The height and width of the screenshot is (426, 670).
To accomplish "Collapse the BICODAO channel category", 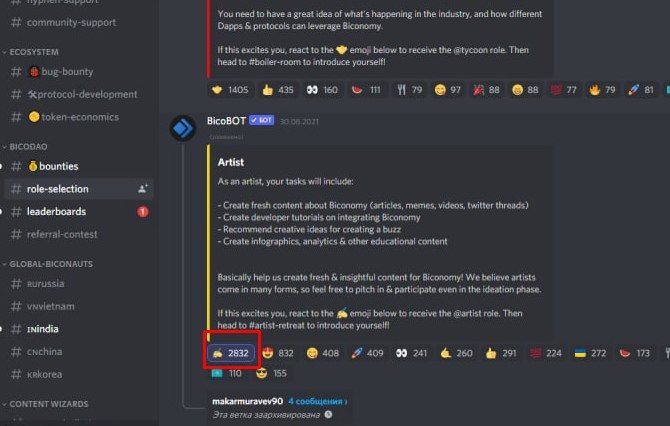I will pyautogui.click(x=25, y=147).
